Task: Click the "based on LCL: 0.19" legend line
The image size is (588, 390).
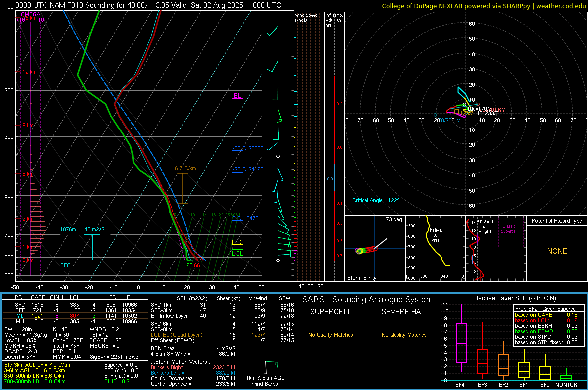Action: click(546, 320)
